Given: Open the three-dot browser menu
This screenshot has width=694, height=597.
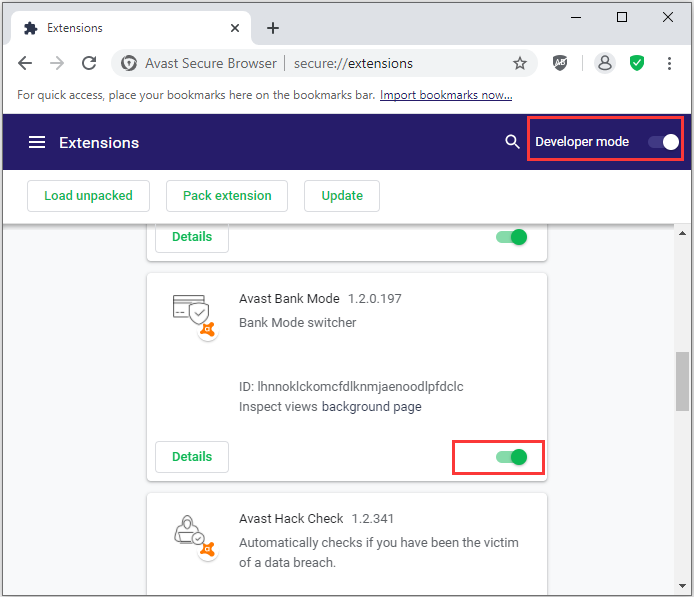Looking at the screenshot, I should click(669, 63).
